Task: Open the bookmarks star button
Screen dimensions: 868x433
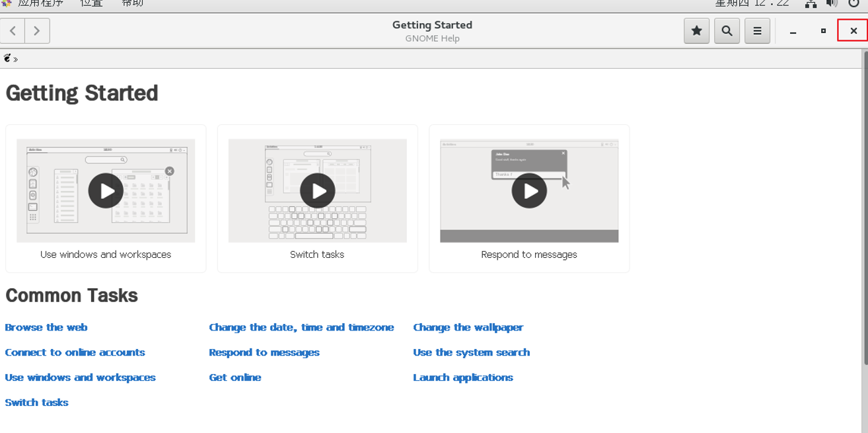Action: tap(696, 31)
